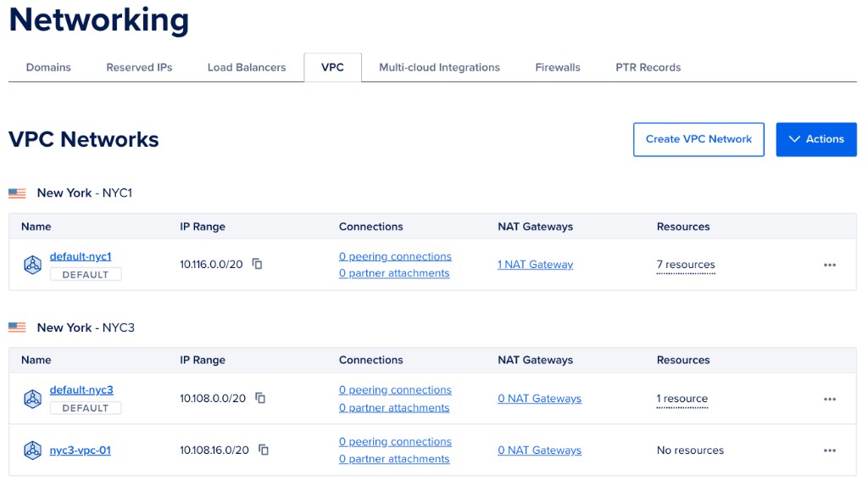Image resolution: width=868 pixels, height=487 pixels.
Task: Open more options for default-nyc1 row
Action: click(x=829, y=265)
